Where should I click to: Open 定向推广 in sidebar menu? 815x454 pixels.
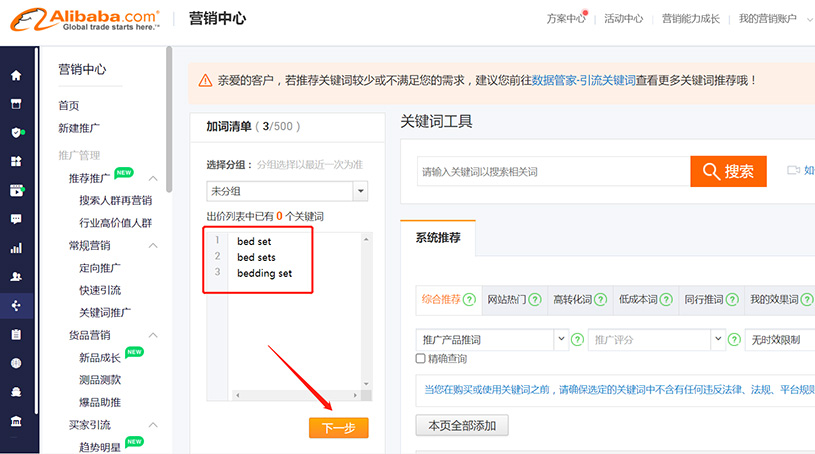(100, 268)
